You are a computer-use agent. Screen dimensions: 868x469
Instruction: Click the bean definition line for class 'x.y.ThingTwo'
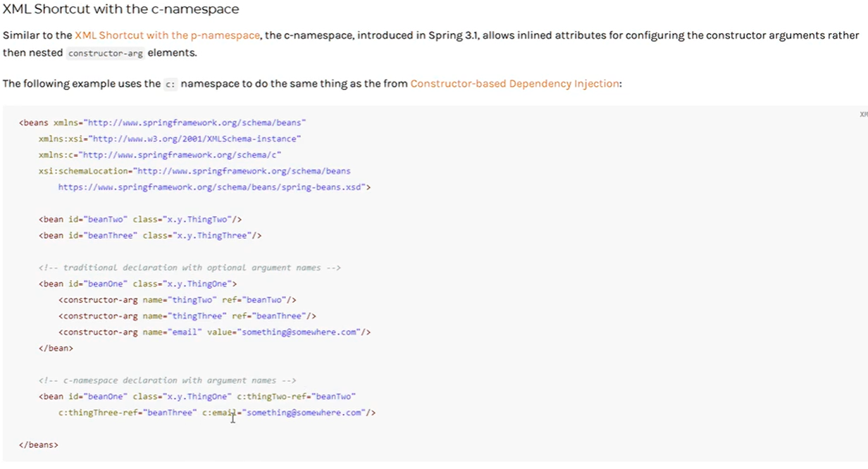[x=140, y=220]
